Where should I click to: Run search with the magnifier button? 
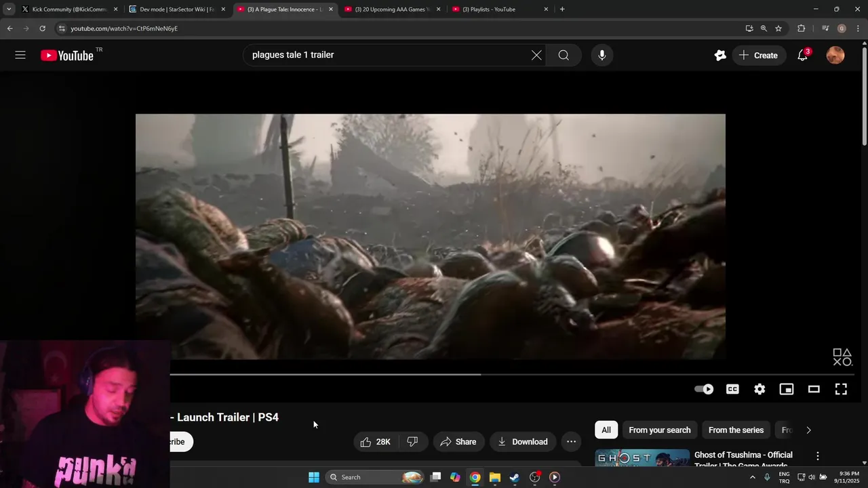(564, 56)
